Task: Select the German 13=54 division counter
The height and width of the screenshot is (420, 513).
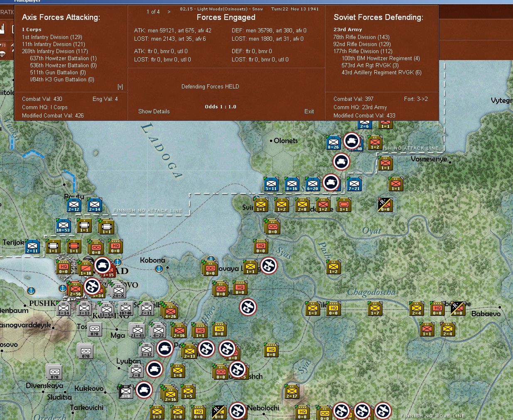Action: click(x=106, y=310)
